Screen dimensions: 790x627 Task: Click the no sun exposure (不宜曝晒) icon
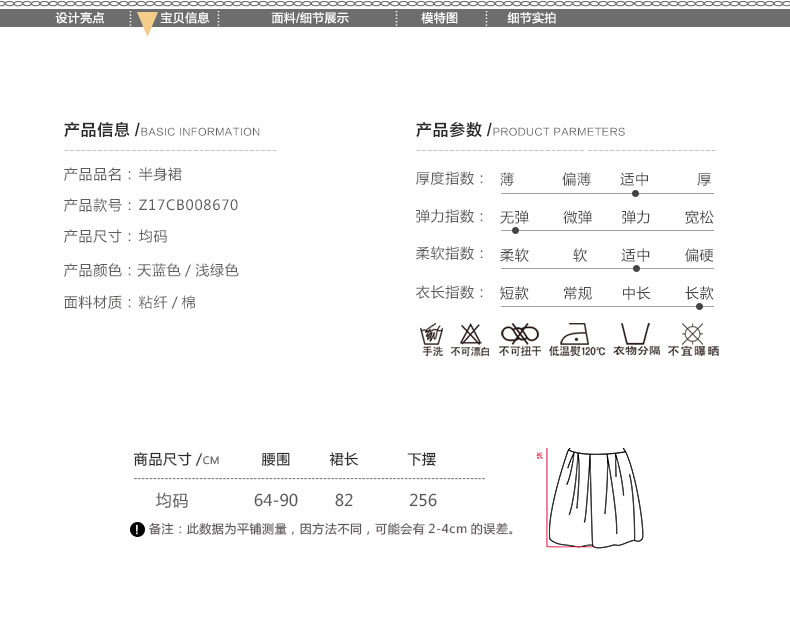pos(692,334)
